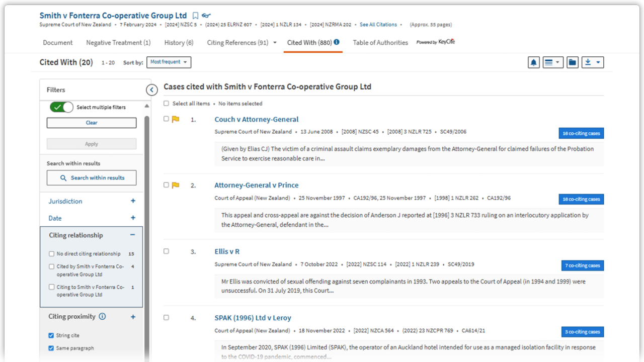Click Prince's 16 co-citing cases badge
644x362 pixels.
[x=581, y=199]
